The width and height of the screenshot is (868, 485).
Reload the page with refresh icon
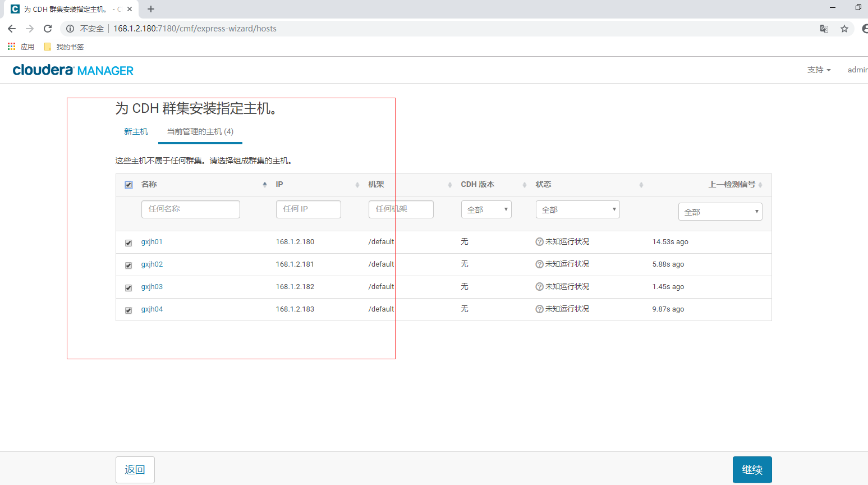[48, 29]
